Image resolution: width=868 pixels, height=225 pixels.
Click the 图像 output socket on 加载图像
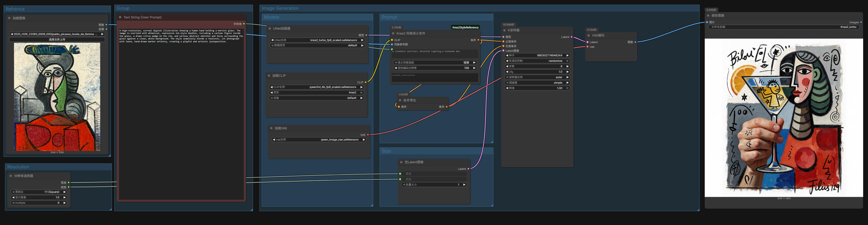tap(106, 25)
